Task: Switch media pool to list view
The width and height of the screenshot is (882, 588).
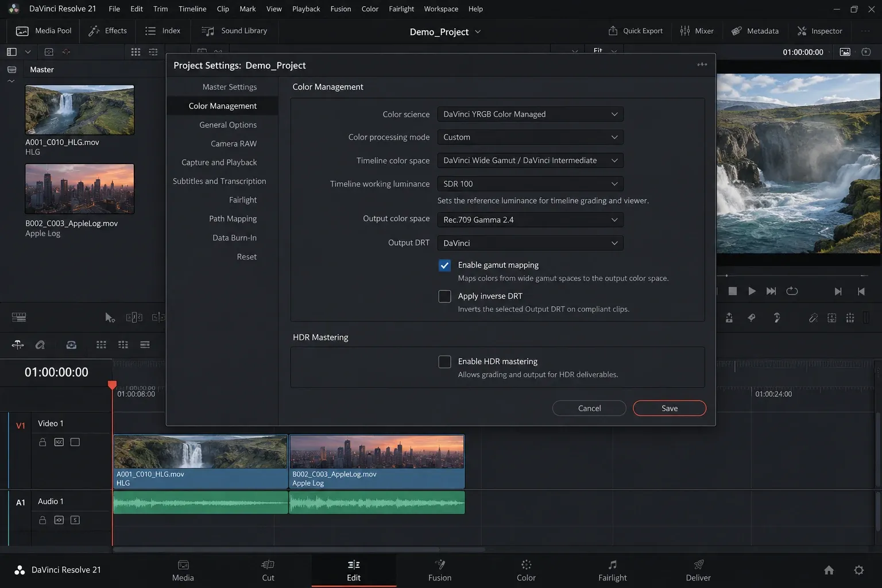Action: coord(153,52)
